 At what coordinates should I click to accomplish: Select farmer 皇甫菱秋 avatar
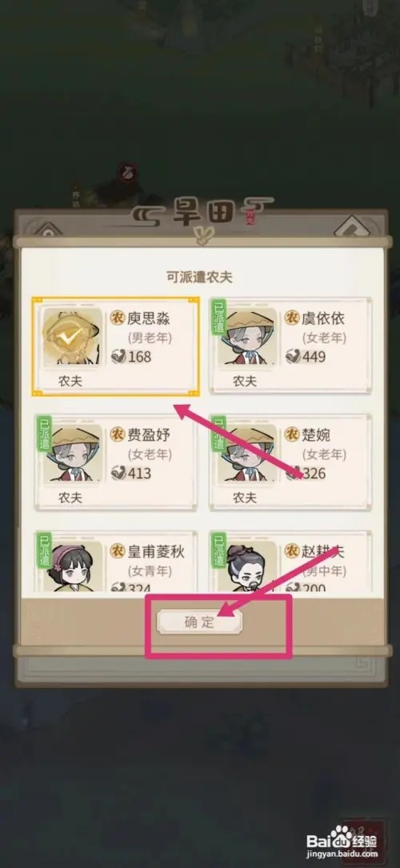pyautogui.click(x=73, y=566)
